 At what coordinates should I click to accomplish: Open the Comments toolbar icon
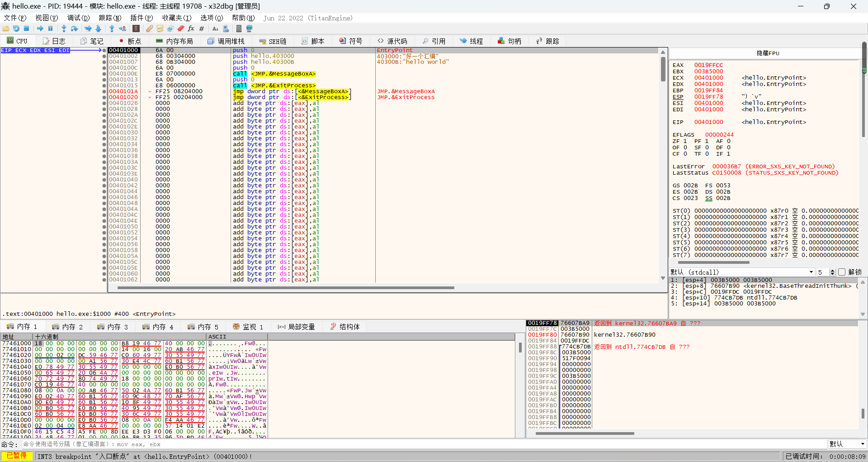160,29
